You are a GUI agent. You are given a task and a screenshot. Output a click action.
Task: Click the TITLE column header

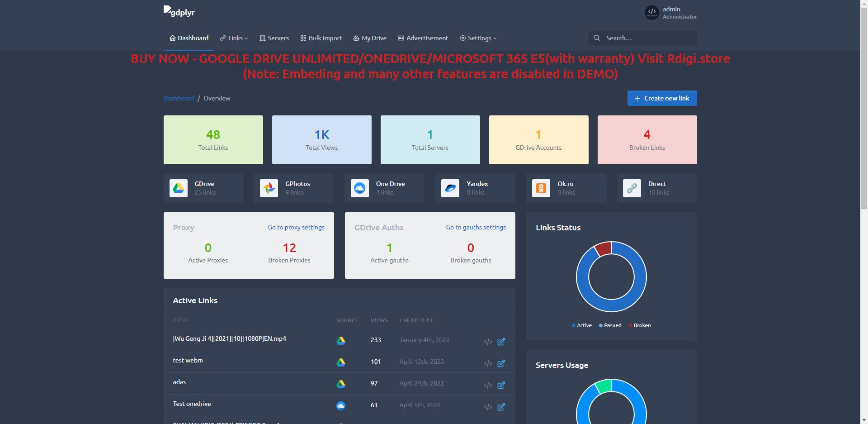pos(180,320)
